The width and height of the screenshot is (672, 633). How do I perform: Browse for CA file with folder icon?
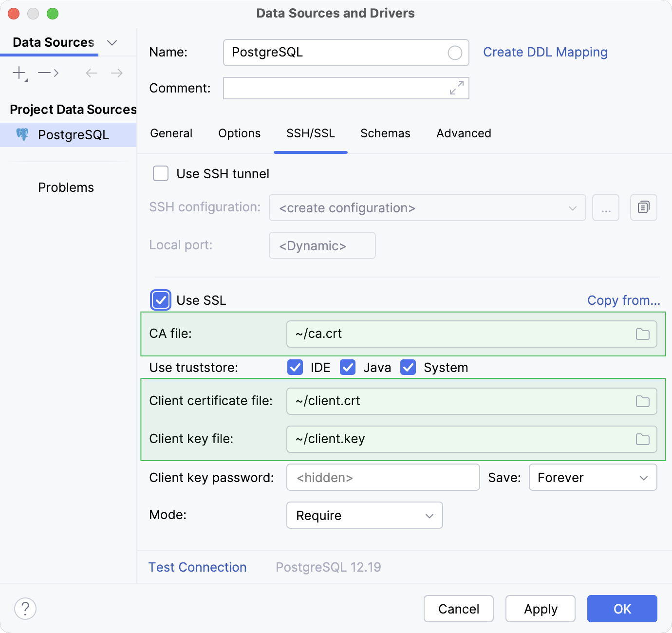click(642, 334)
